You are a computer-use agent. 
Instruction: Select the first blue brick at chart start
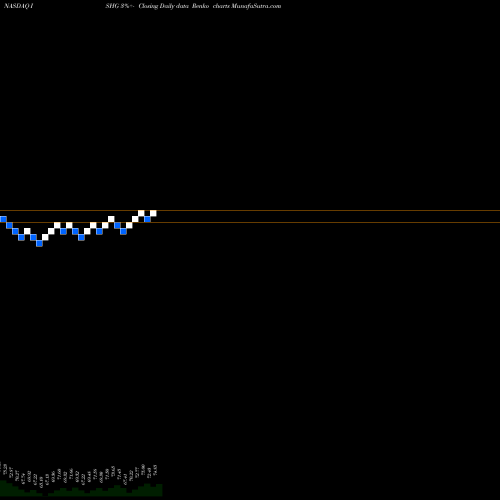(3, 219)
